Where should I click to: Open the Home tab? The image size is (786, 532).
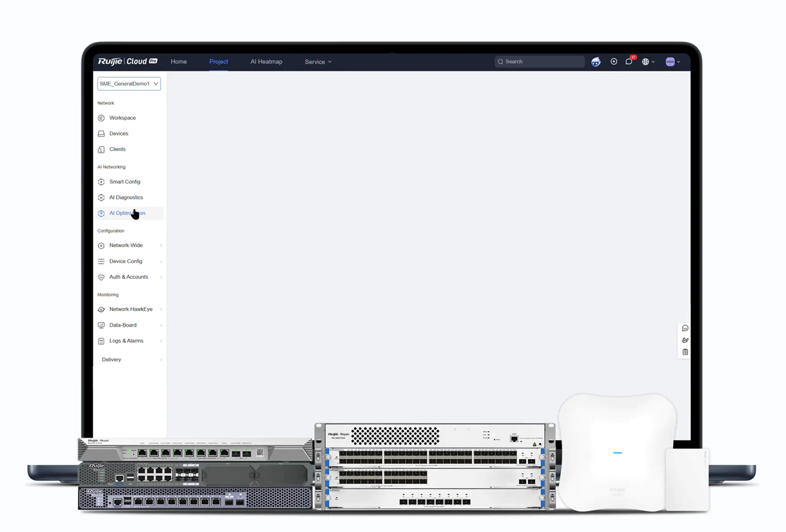pyautogui.click(x=179, y=62)
